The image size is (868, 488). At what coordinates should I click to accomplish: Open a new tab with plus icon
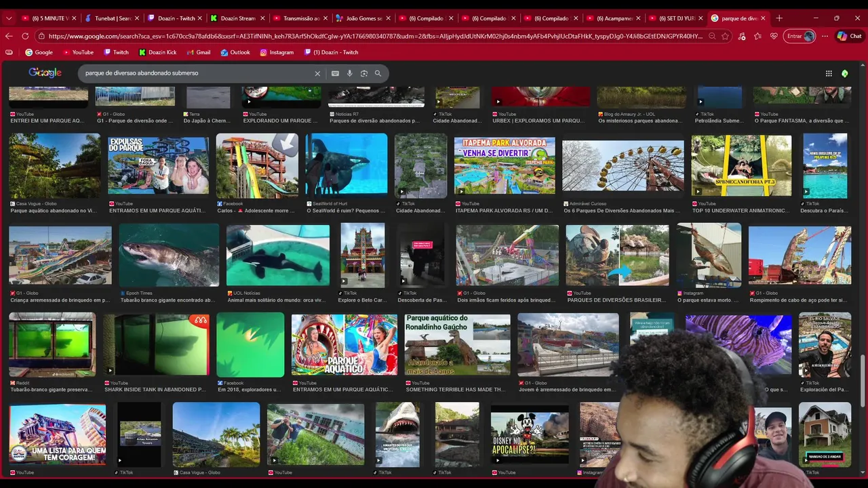pyautogui.click(x=779, y=18)
